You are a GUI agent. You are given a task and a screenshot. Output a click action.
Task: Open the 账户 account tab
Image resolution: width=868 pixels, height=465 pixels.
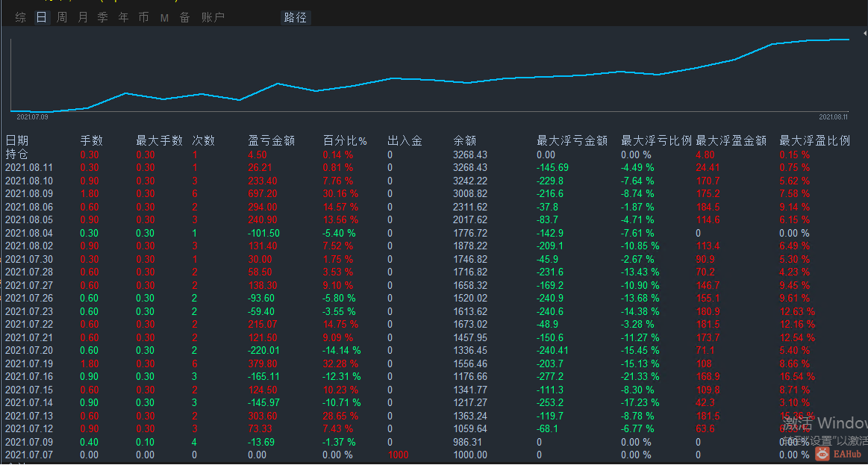tap(213, 18)
